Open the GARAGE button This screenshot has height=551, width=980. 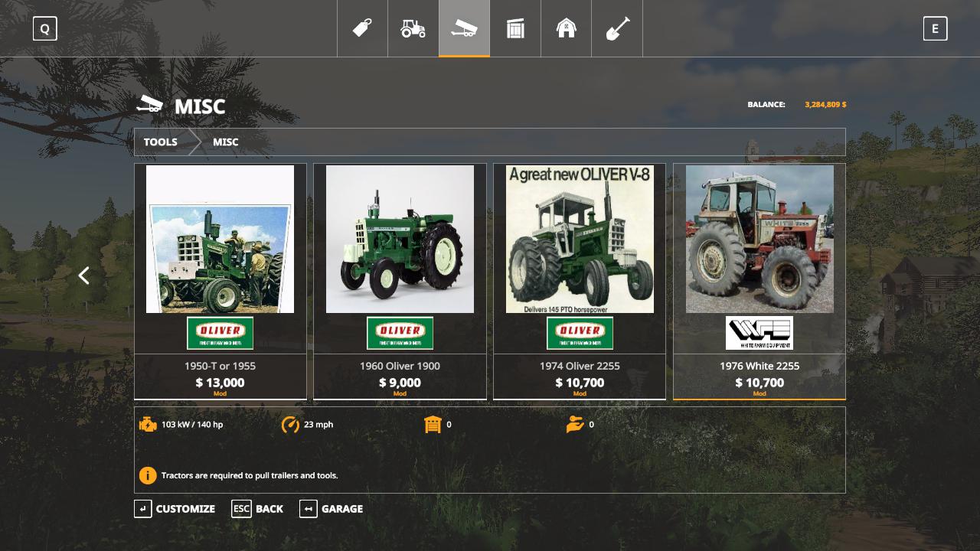pos(332,509)
